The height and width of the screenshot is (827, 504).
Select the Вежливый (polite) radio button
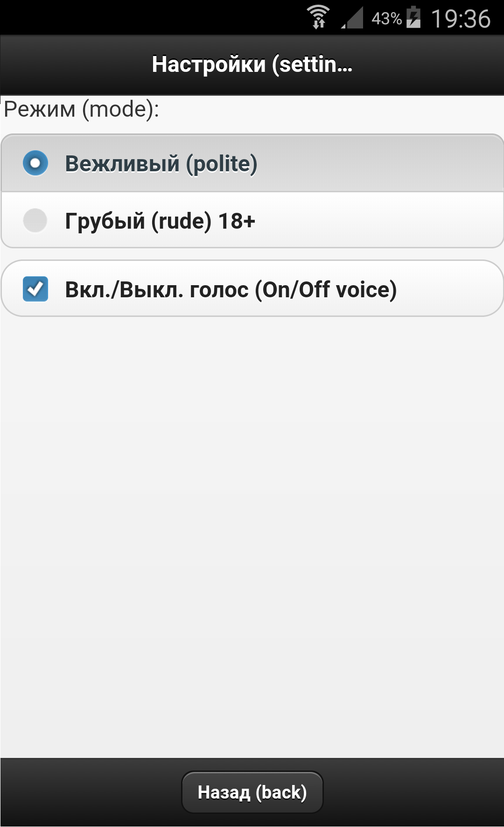(35, 163)
